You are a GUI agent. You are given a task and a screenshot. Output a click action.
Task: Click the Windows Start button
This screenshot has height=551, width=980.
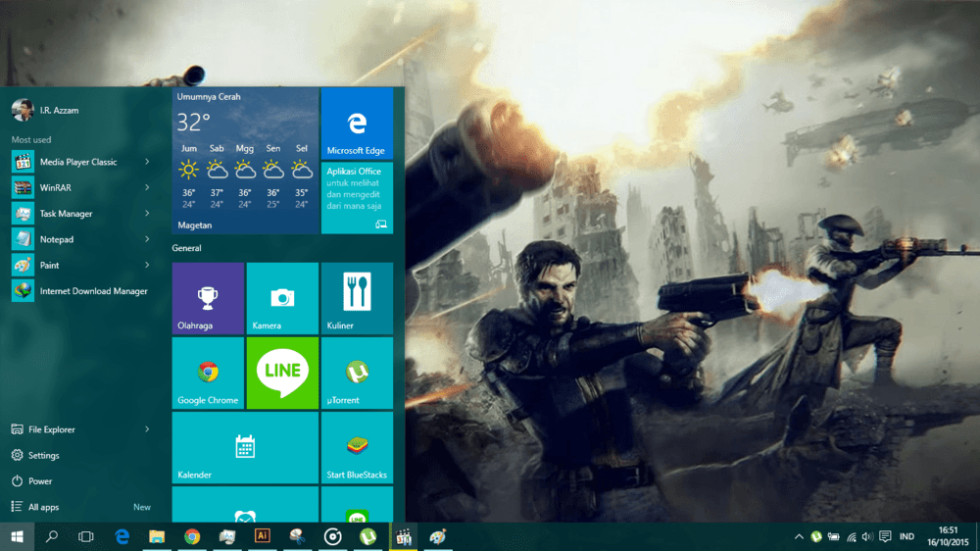[x=17, y=536]
